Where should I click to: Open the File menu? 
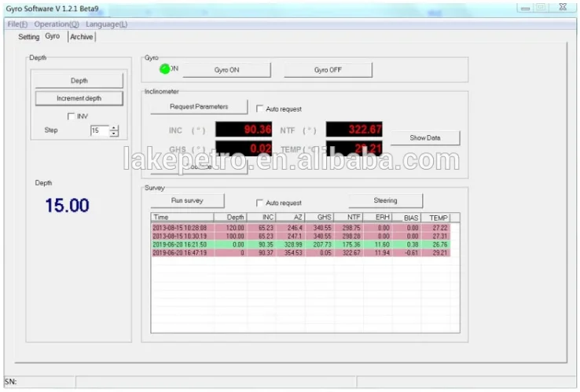[17, 24]
